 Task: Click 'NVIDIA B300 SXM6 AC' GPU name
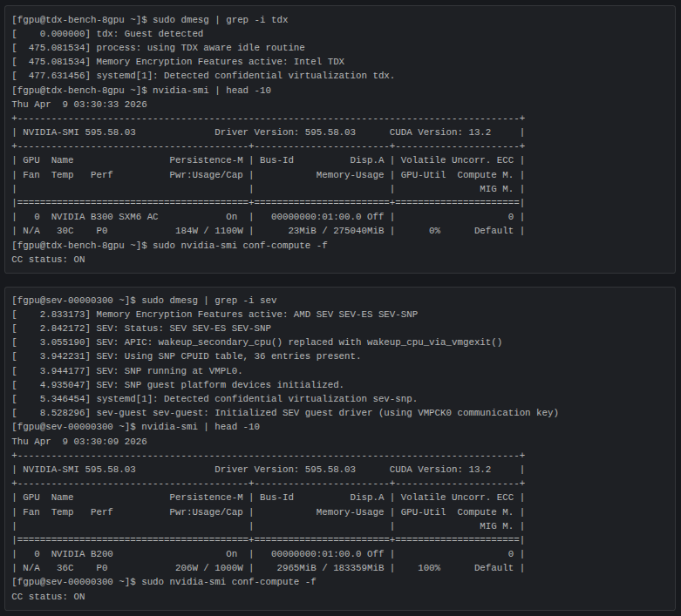(105, 217)
